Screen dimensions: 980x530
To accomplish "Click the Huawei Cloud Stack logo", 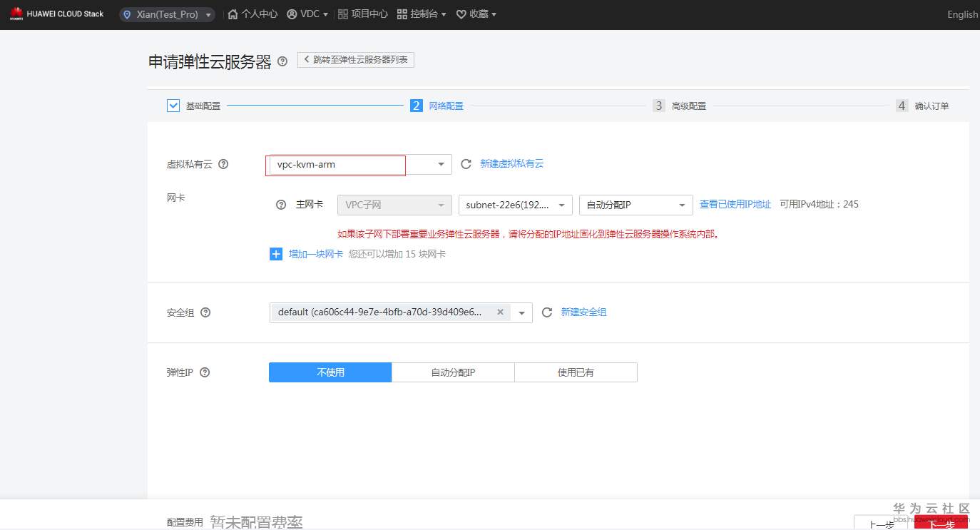I will pyautogui.click(x=57, y=14).
